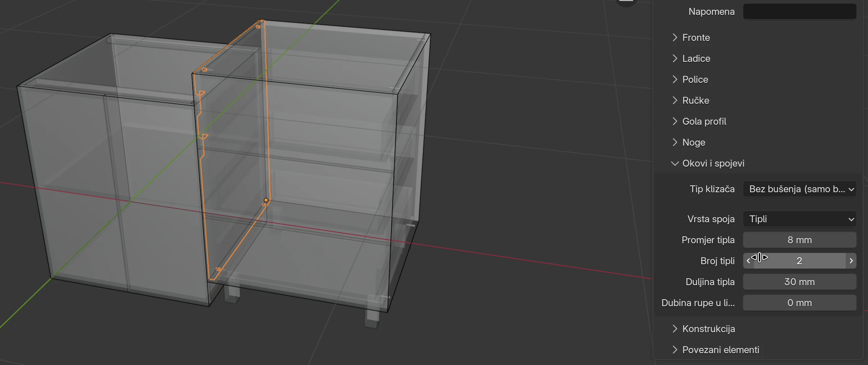Increase Broj tipli with right arrow

tap(851, 261)
